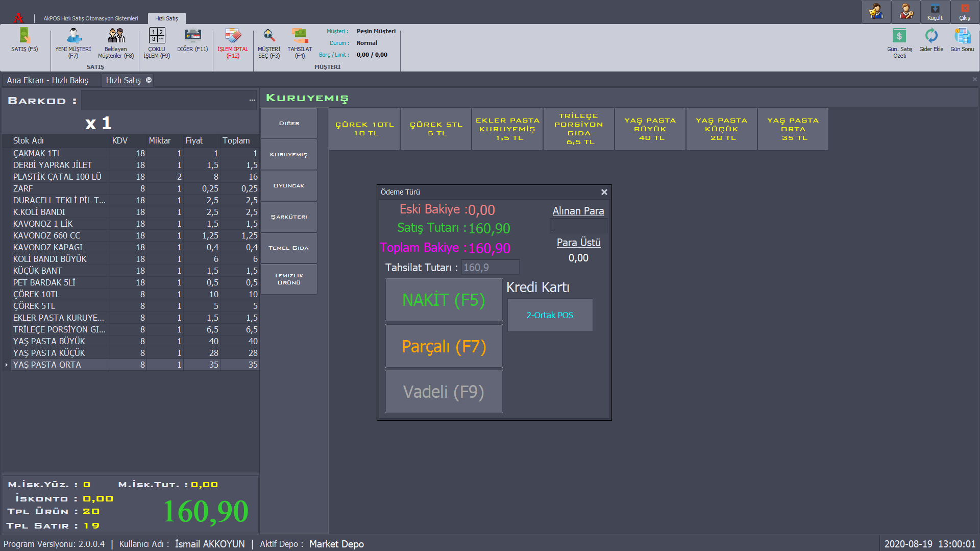
Task: Switch to Ana Ekran - Hızlı Bakış tab
Action: pos(47,80)
